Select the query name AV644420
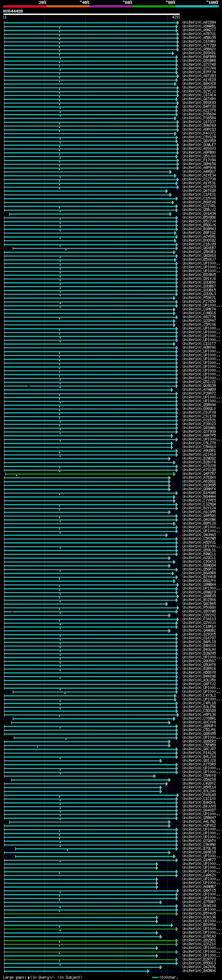Viewport: 222px width, 980px height. click(x=13, y=11)
